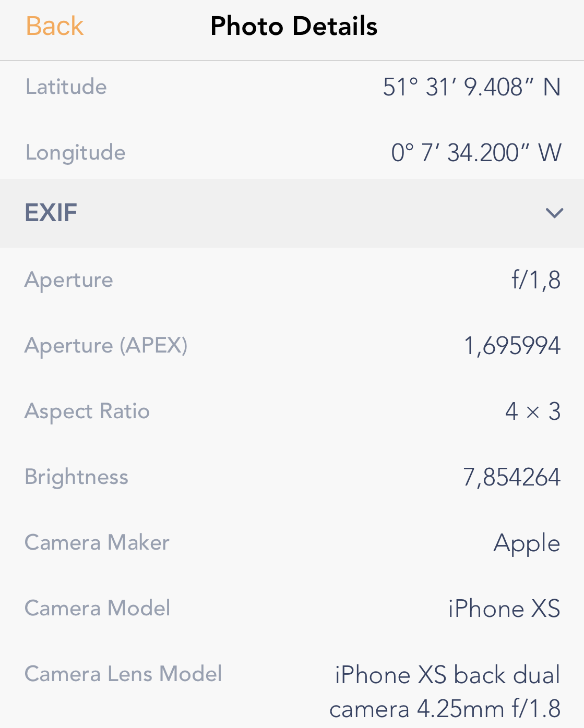Select the APEX value 1,695994
Viewport: 584px width, 728px height.
click(512, 346)
